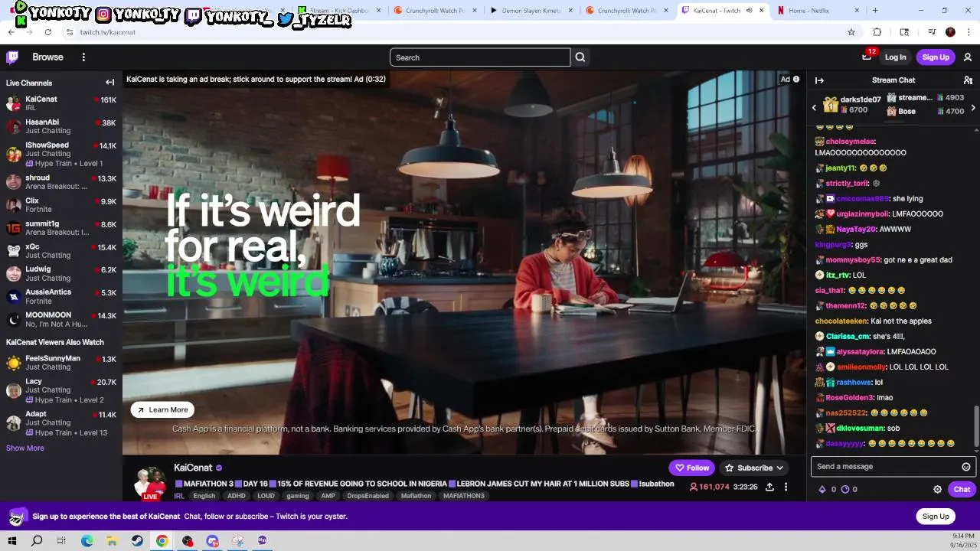The image size is (980, 551).
Task: Expand the Subscribe dropdown arrow
Action: 779,468
